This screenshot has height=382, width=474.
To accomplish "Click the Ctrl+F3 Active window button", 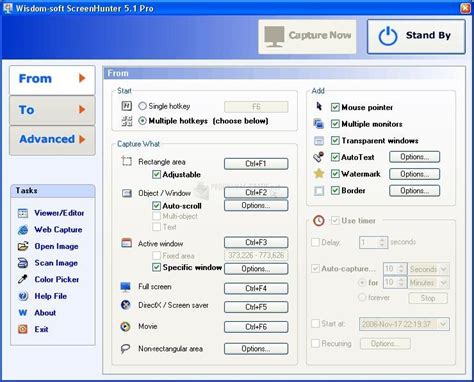I will click(x=256, y=242).
